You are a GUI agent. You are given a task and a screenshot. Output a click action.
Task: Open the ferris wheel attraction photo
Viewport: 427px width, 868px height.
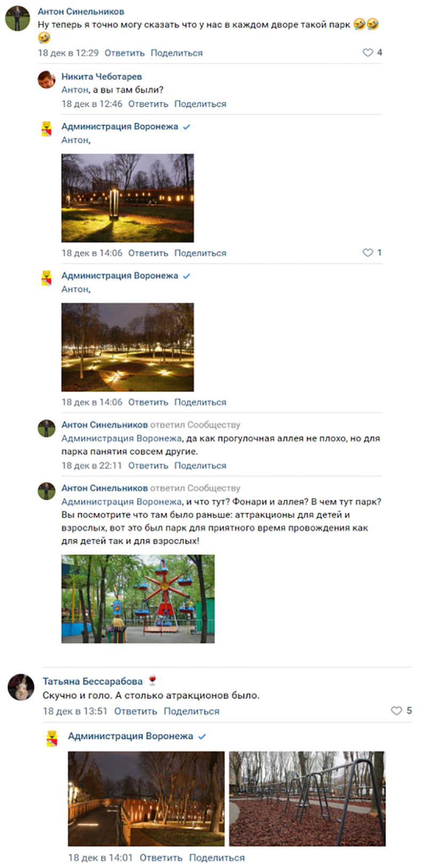(138, 599)
